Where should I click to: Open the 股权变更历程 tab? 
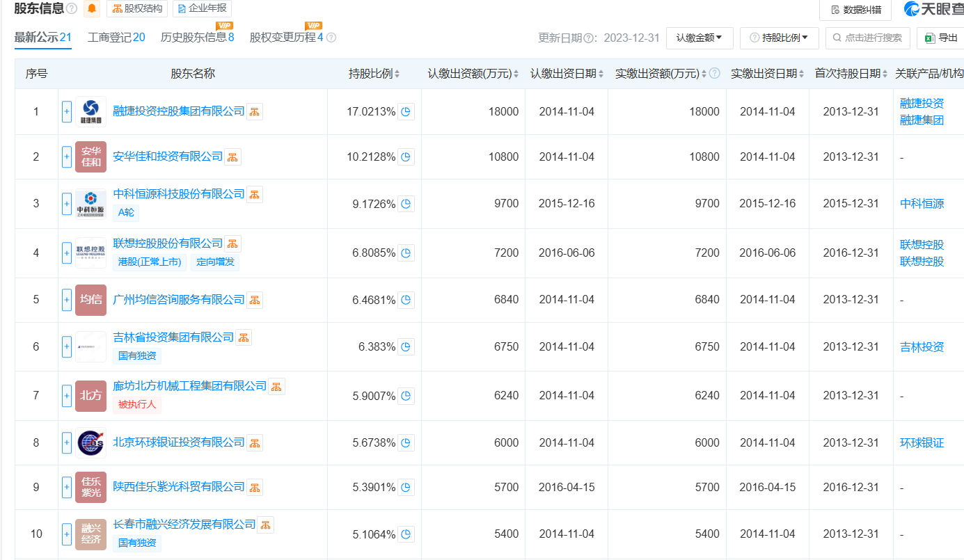[x=287, y=38]
